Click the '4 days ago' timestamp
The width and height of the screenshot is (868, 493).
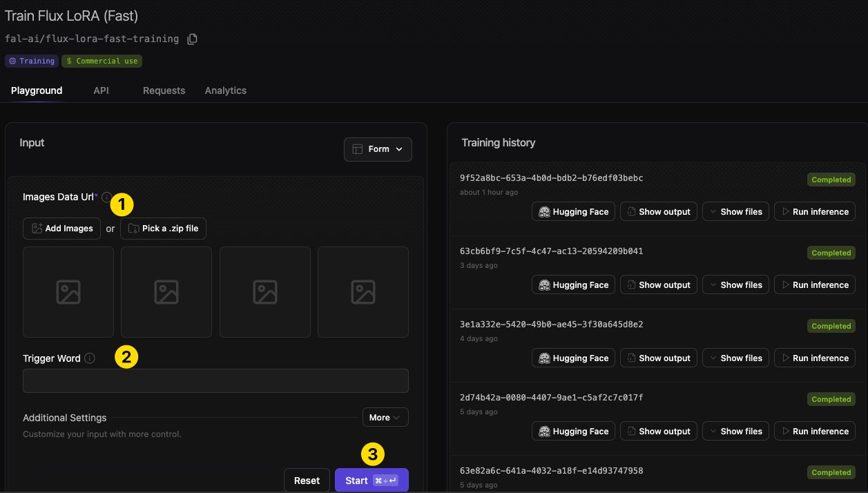(x=479, y=338)
